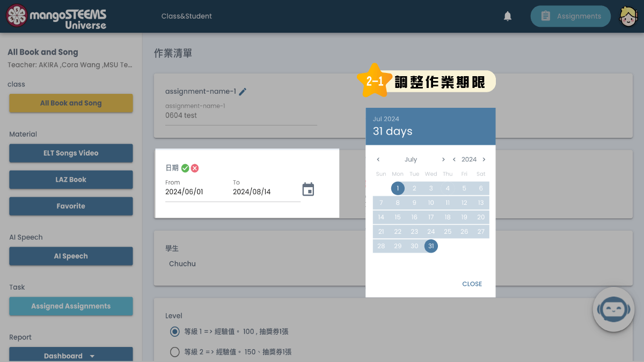Click the pencil edit icon beside assignment-name-1
The width and height of the screenshot is (644, 362).
[243, 92]
